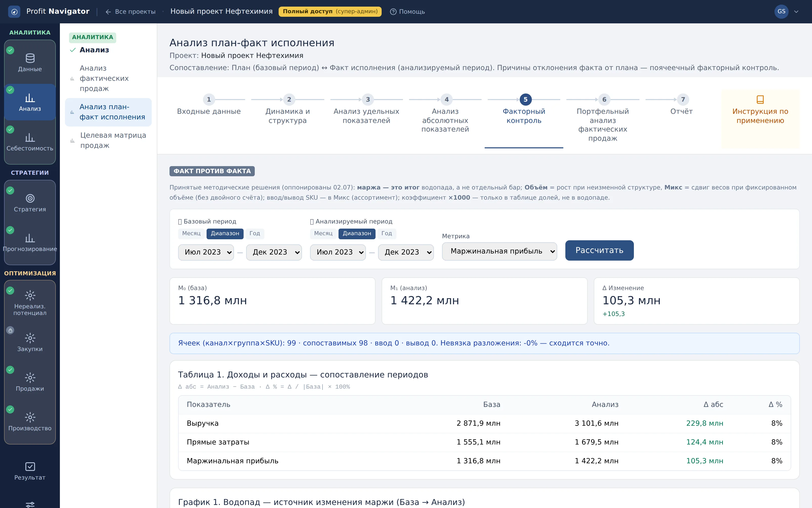This screenshot has width=812, height=508.
Task: Click the settings sliders icon at the sidebar bottom
Action: click(30, 504)
